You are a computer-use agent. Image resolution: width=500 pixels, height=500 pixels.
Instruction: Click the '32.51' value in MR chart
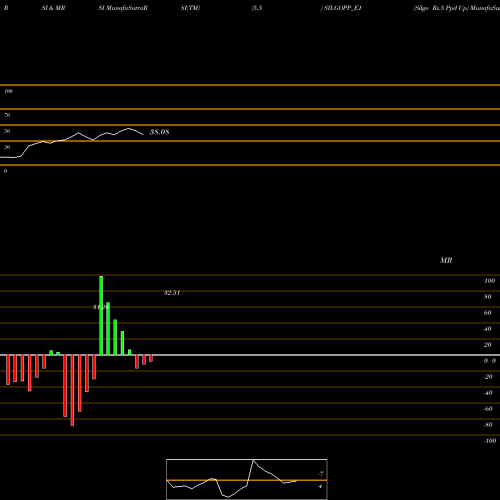(x=172, y=293)
